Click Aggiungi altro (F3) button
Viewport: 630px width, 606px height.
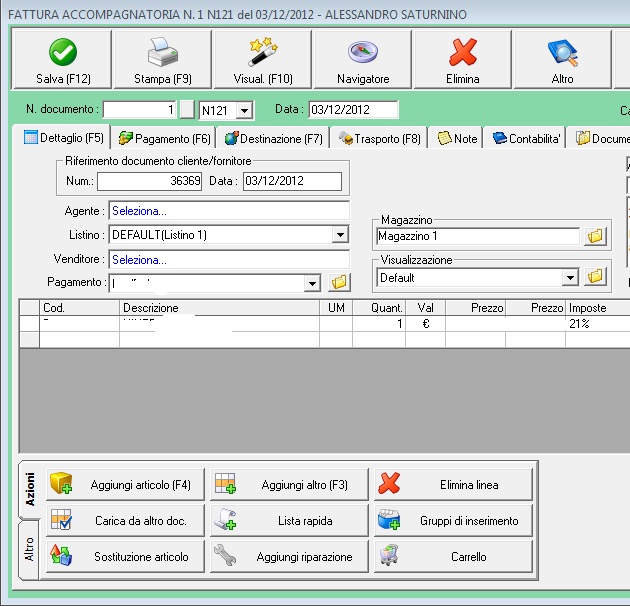(289, 485)
